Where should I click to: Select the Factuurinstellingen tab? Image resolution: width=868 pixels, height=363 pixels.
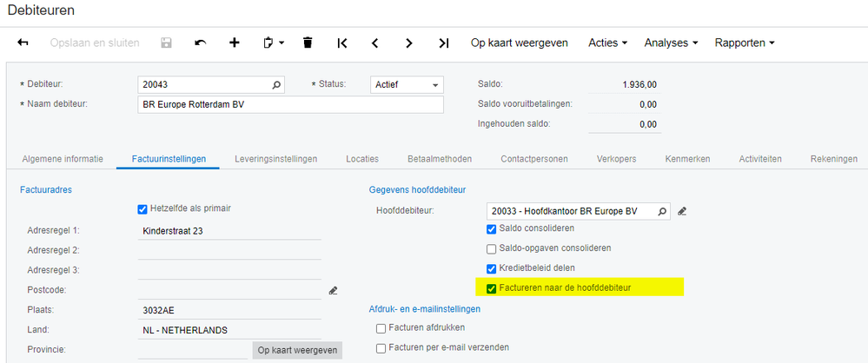click(x=169, y=159)
